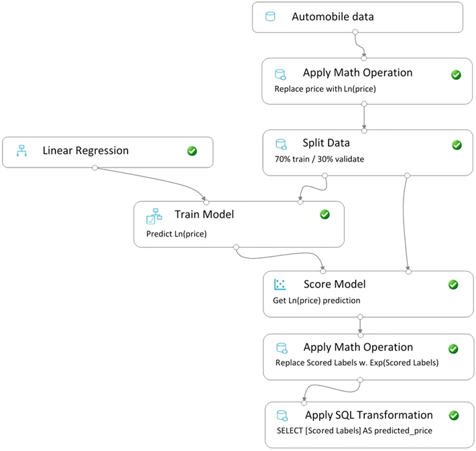
Task: Select the Score Model output port
Action: (x=360, y=317)
